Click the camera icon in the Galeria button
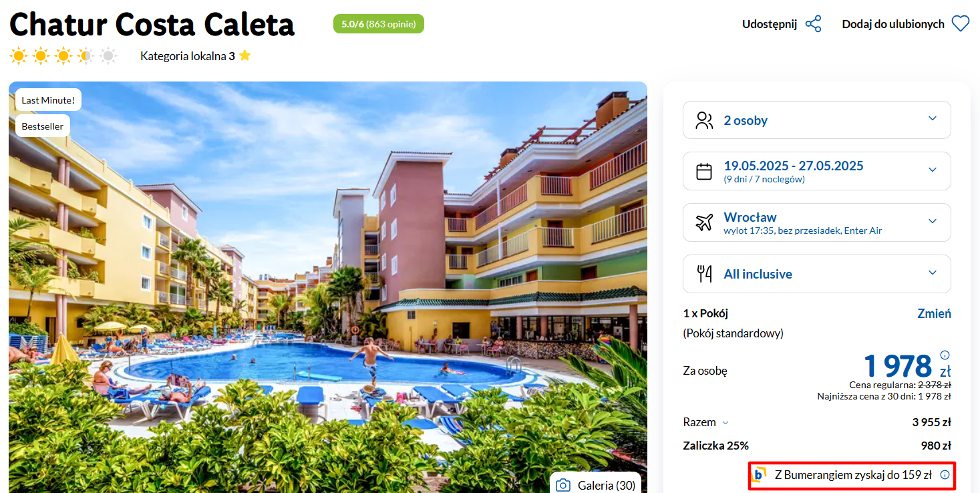The width and height of the screenshot is (980, 493). point(564,485)
